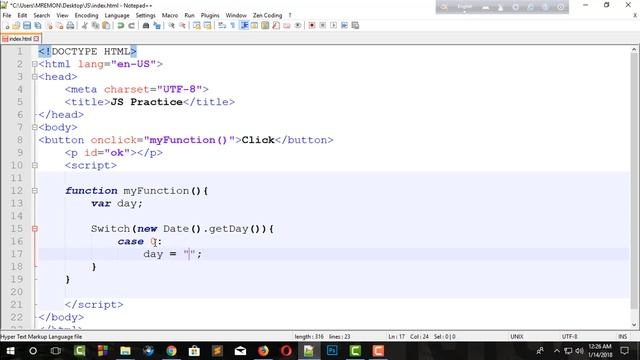
Task: Close the index.html tab with its X
Action: [36, 39]
